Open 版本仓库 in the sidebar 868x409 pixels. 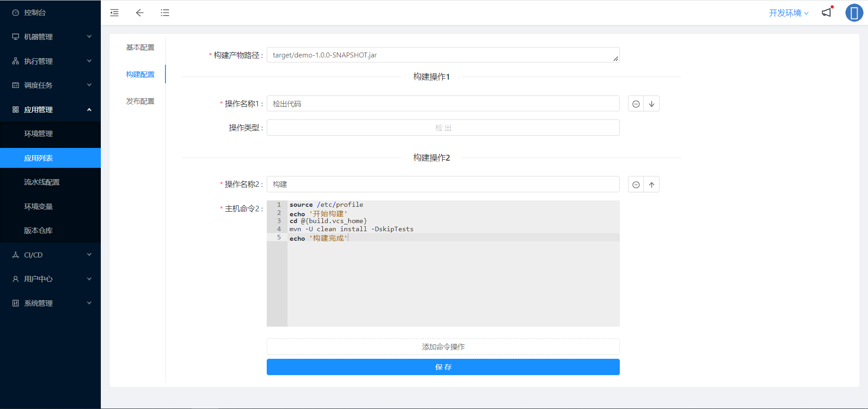50,230
